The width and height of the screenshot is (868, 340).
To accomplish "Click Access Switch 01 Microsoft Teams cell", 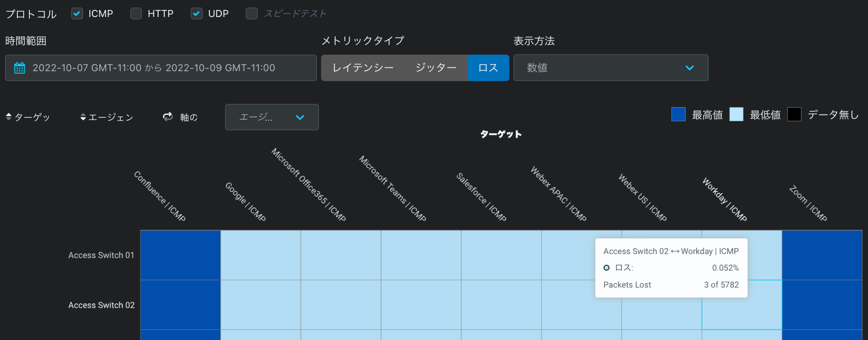I will [x=421, y=255].
